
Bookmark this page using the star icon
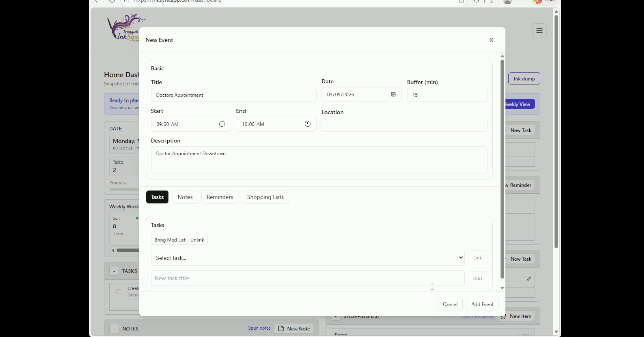tap(461, 2)
